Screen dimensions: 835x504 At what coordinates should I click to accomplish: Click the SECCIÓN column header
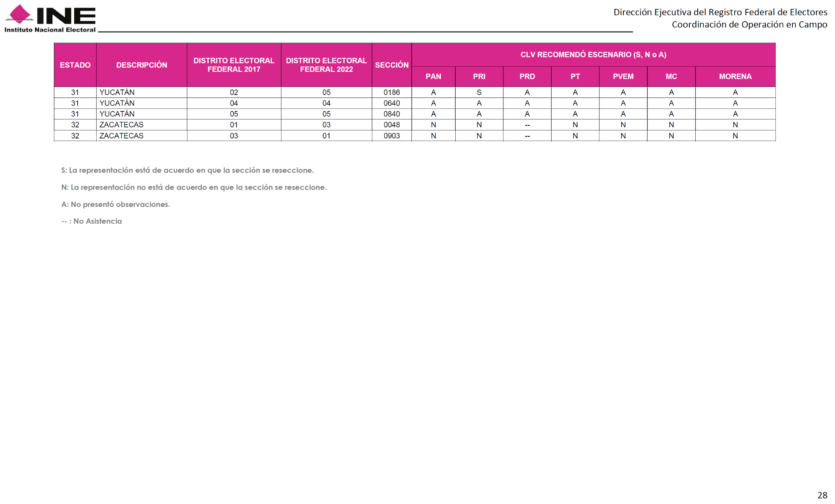click(x=392, y=65)
